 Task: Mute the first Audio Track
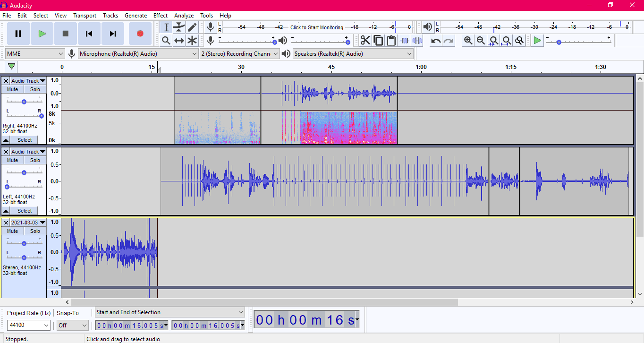pyautogui.click(x=13, y=89)
